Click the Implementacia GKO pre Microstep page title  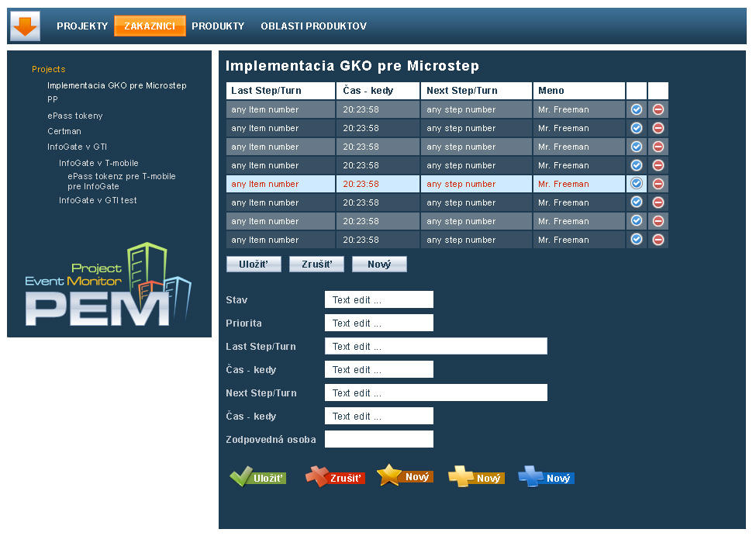pos(353,66)
